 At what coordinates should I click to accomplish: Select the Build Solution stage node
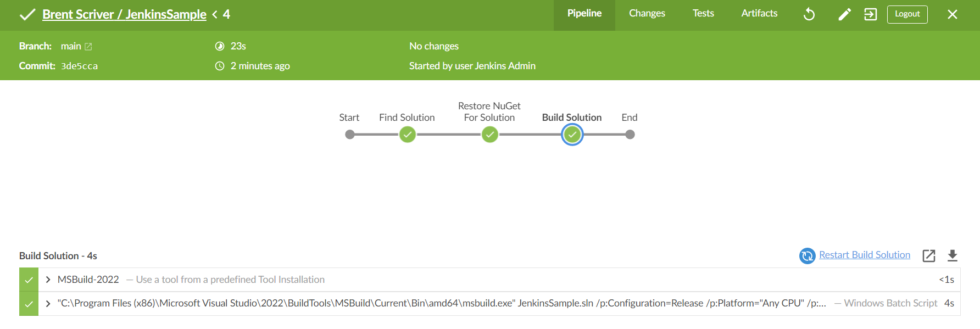[572, 135]
